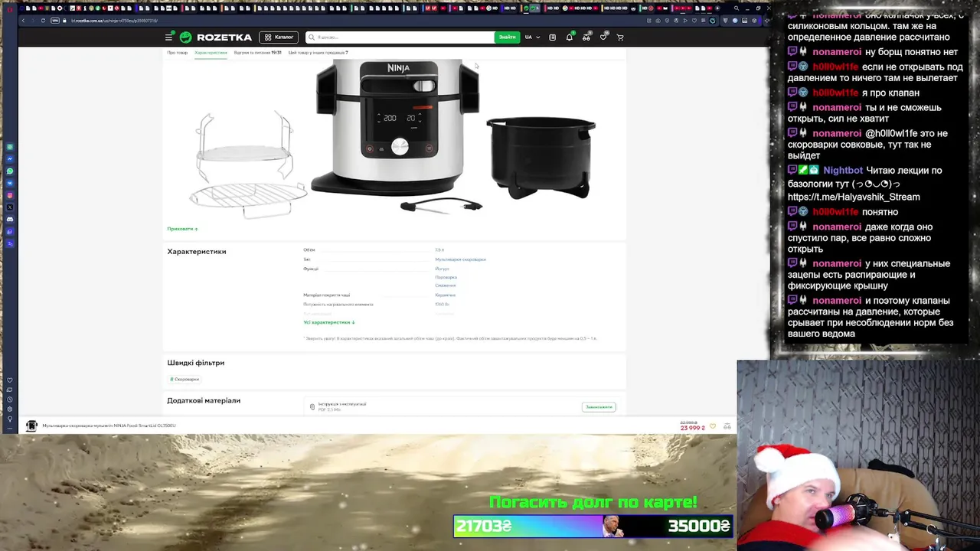Switch to the Про товар tab
The height and width of the screenshot is (551, 980).
click(177, 53)
